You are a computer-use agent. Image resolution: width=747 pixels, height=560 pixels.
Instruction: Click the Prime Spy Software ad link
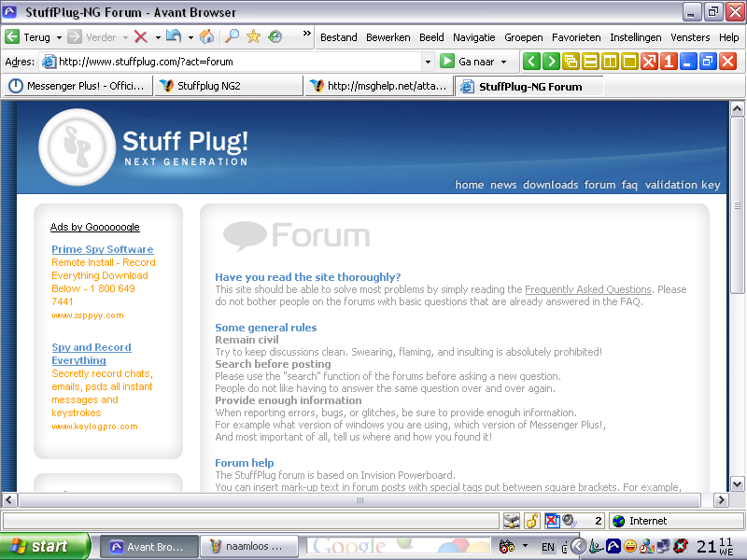point(102,249)
